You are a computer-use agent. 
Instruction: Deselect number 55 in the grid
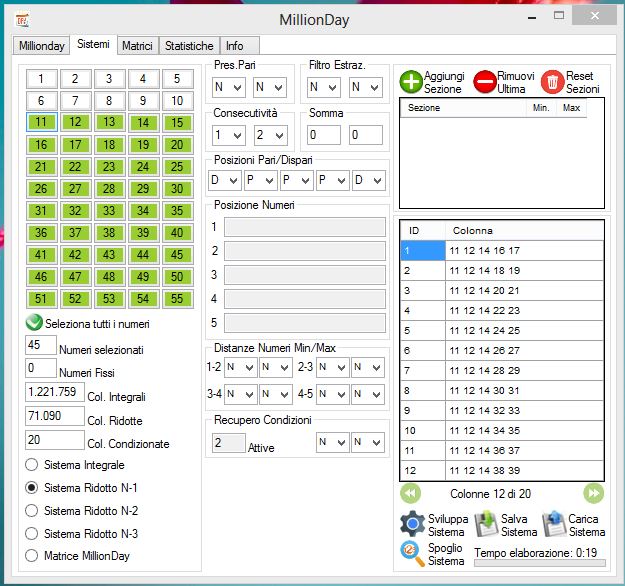pos(177,299)
